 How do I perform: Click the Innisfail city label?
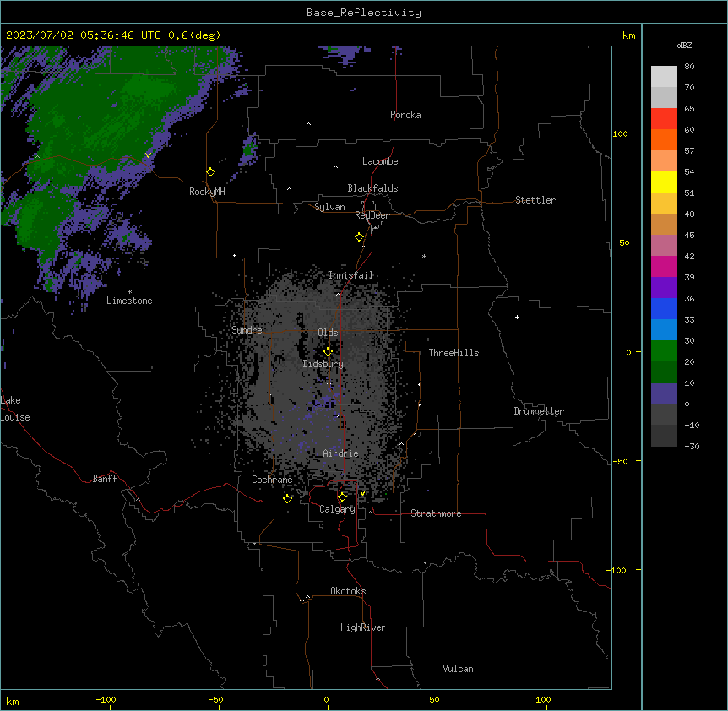coord(350,275)
